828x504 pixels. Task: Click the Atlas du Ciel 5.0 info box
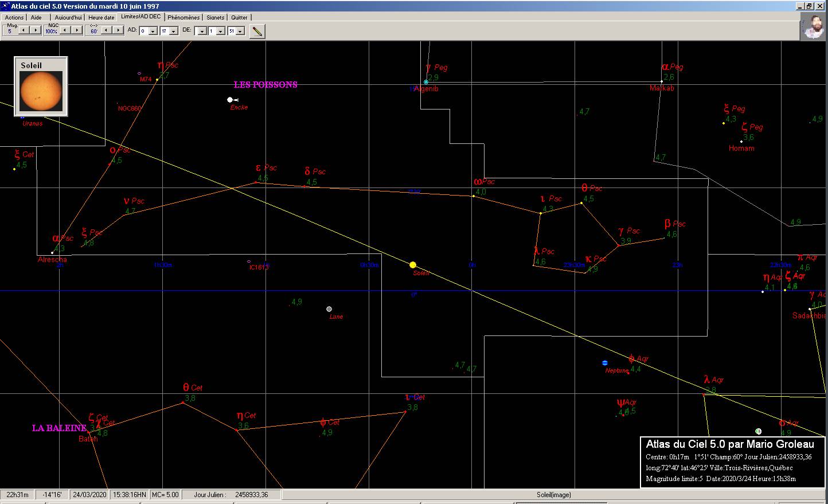point(733,462)
